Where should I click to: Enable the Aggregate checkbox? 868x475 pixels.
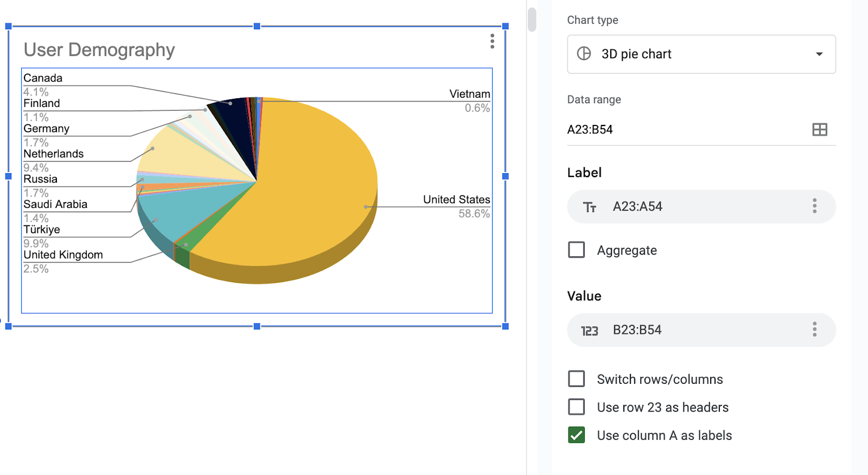click(576, 250)
